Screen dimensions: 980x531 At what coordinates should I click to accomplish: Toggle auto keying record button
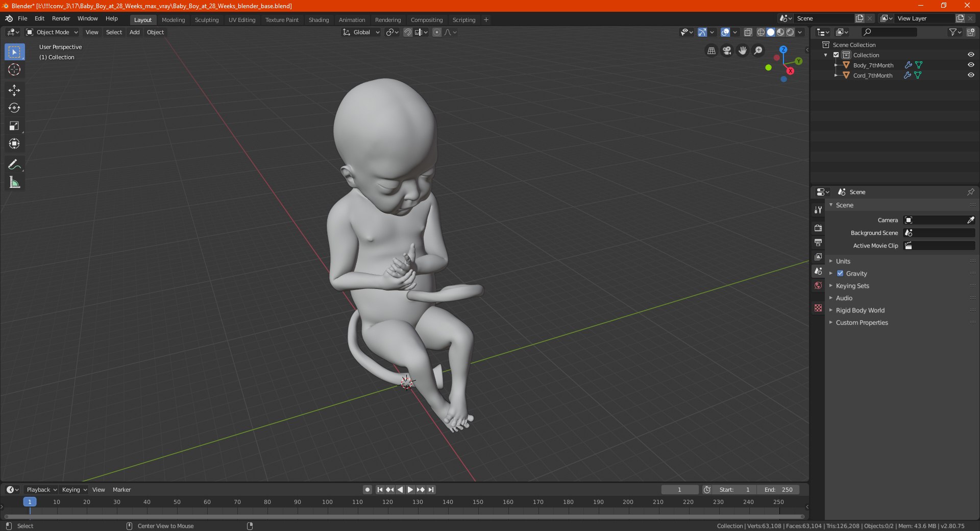pyautogui.click(x=367, y=490)
